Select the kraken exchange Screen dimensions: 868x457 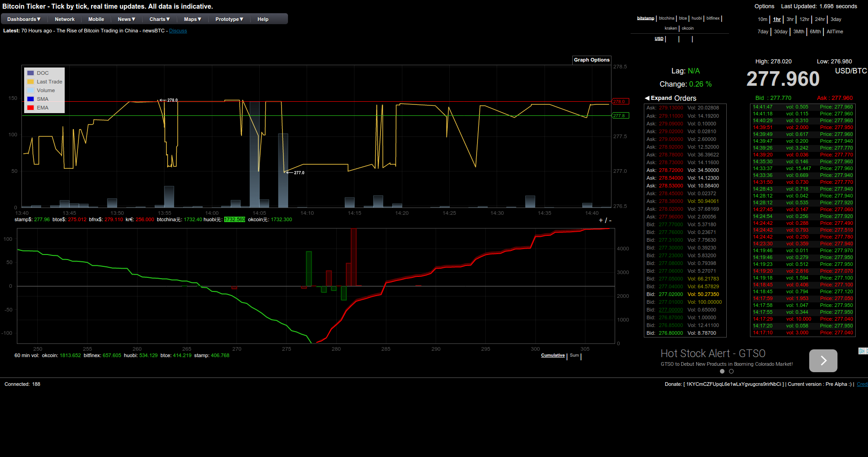coord(671,28)
